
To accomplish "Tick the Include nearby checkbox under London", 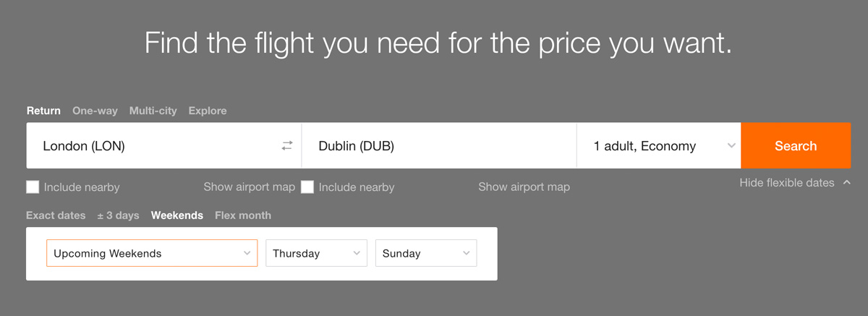I will click(x=33, y=187).
